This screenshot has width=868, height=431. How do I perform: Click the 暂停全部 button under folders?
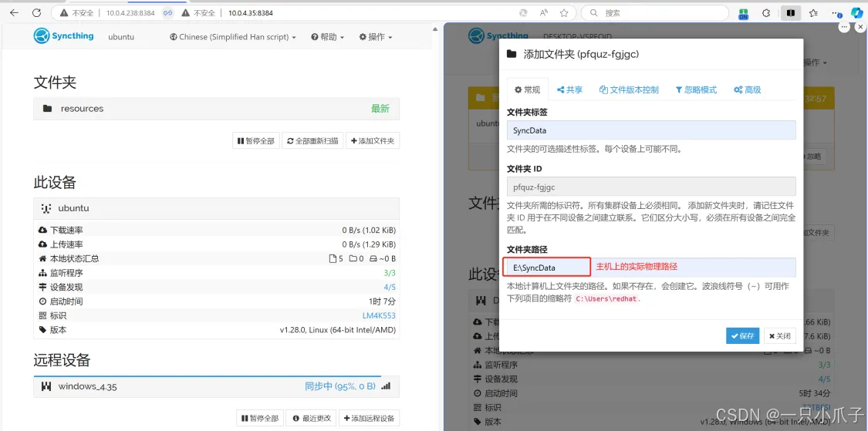click(255, 141)
